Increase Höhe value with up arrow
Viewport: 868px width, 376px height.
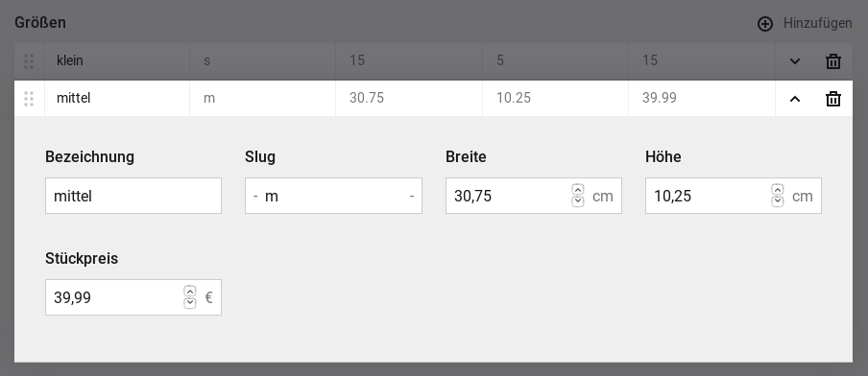777,190
